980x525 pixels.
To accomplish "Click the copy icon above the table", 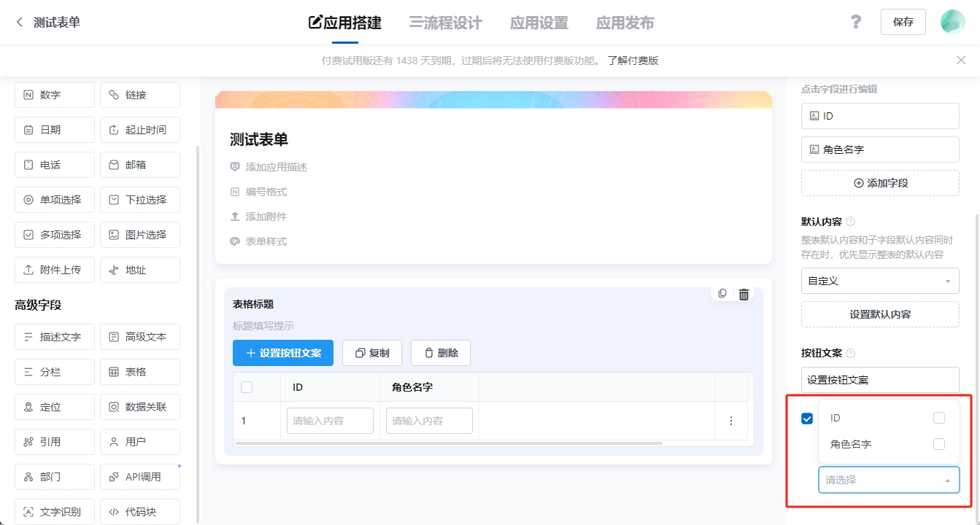I will coord(722,293).
